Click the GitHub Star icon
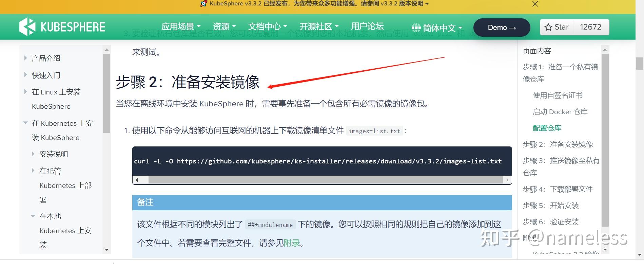The width and height of the screenshot is (644, 264). 548,27
